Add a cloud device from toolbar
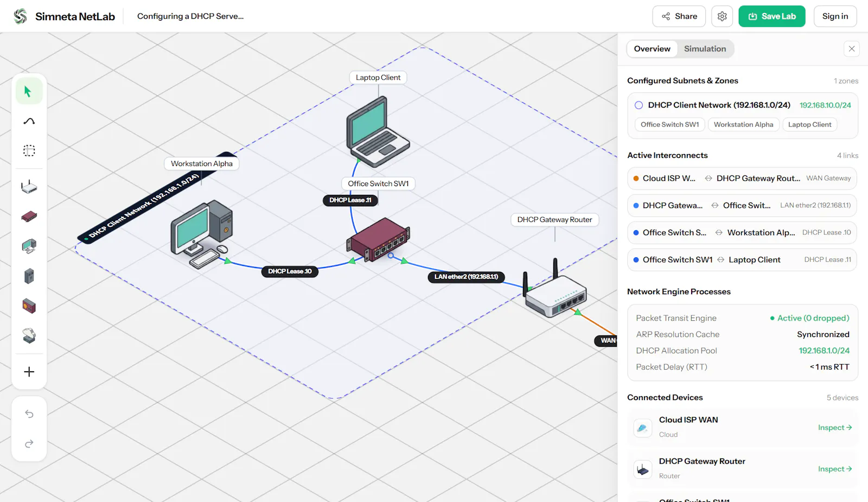 [29, 336]
